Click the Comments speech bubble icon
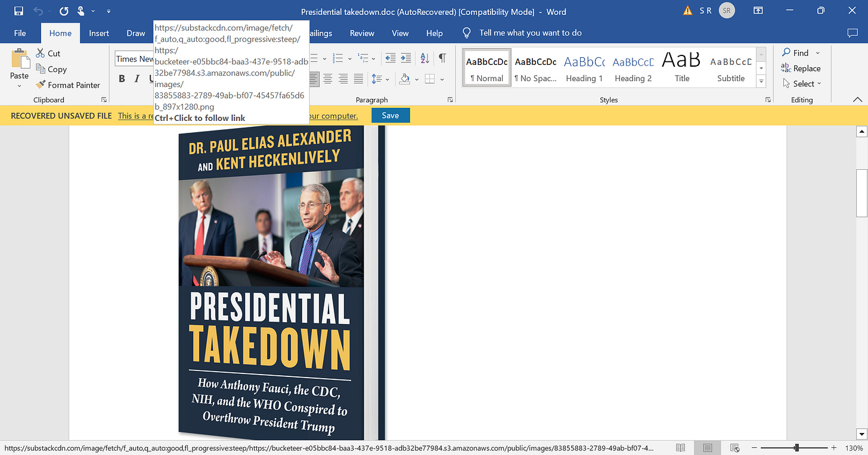Screen dimensions: 868x455 pos(852,33)
